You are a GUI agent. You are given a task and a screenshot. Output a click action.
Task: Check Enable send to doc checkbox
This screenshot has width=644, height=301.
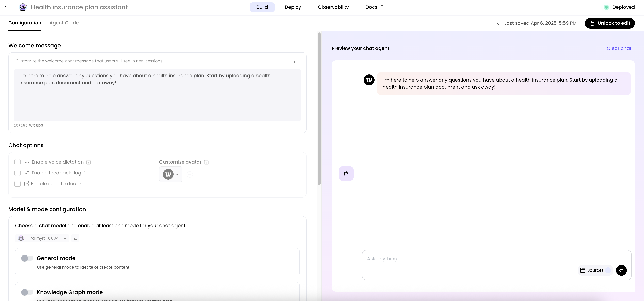[18, 184]
